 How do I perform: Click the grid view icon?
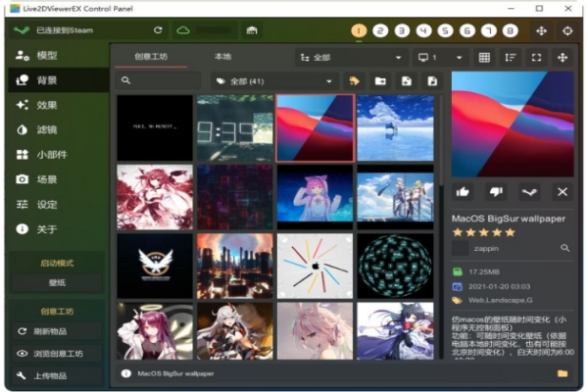point(484,58)
